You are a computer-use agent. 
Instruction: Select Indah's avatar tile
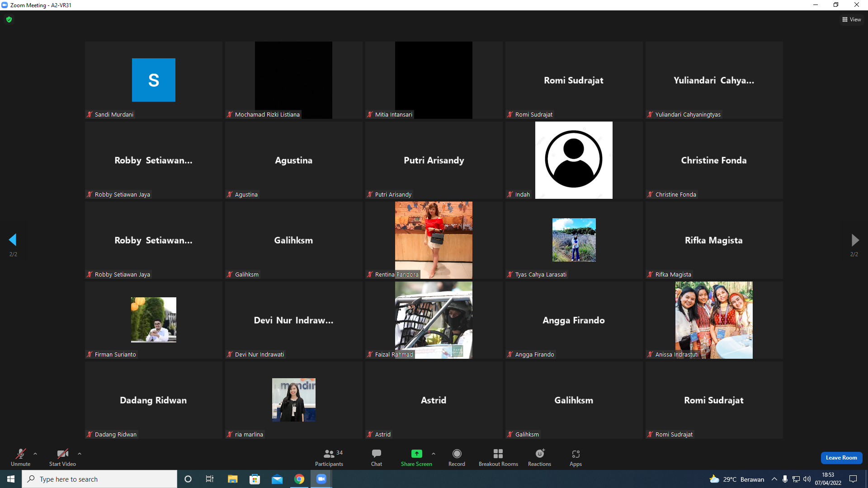tap(574, 160)
